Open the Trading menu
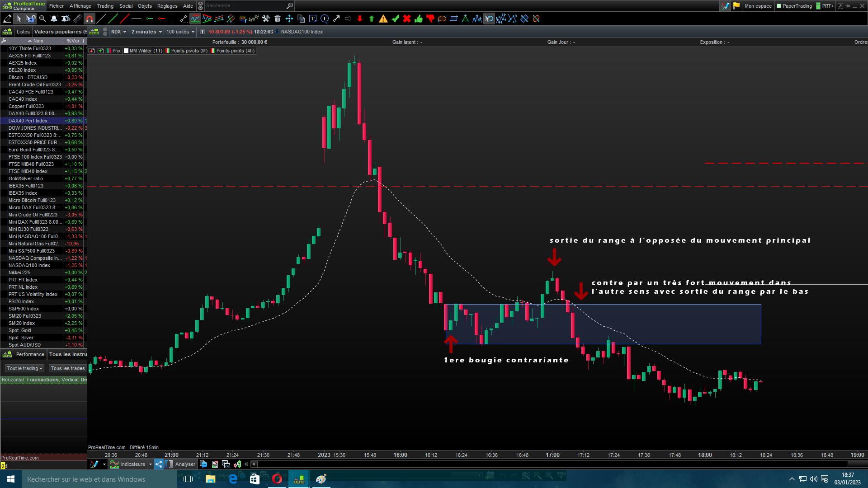 click(105, 6)
